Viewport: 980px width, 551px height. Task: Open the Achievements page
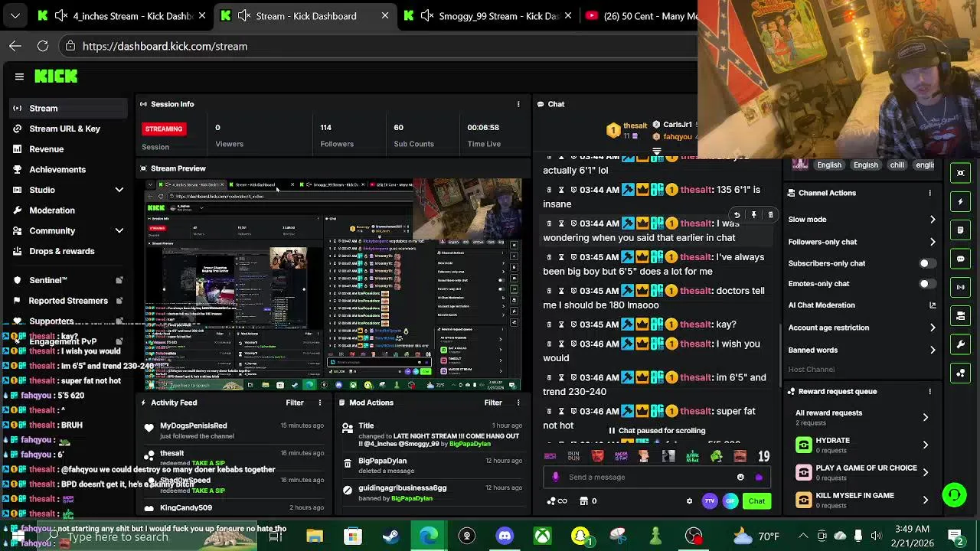69,169
